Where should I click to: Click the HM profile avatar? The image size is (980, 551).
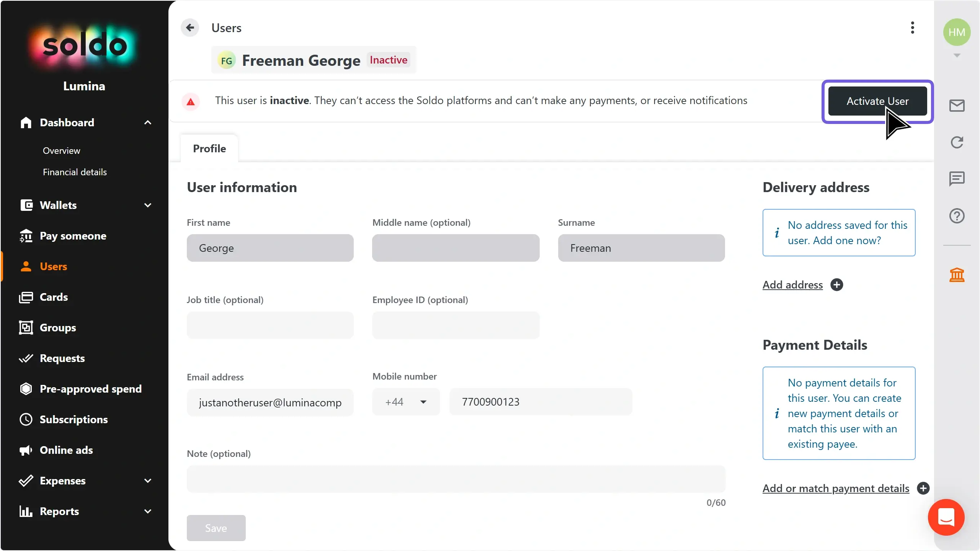click(957, 32)
